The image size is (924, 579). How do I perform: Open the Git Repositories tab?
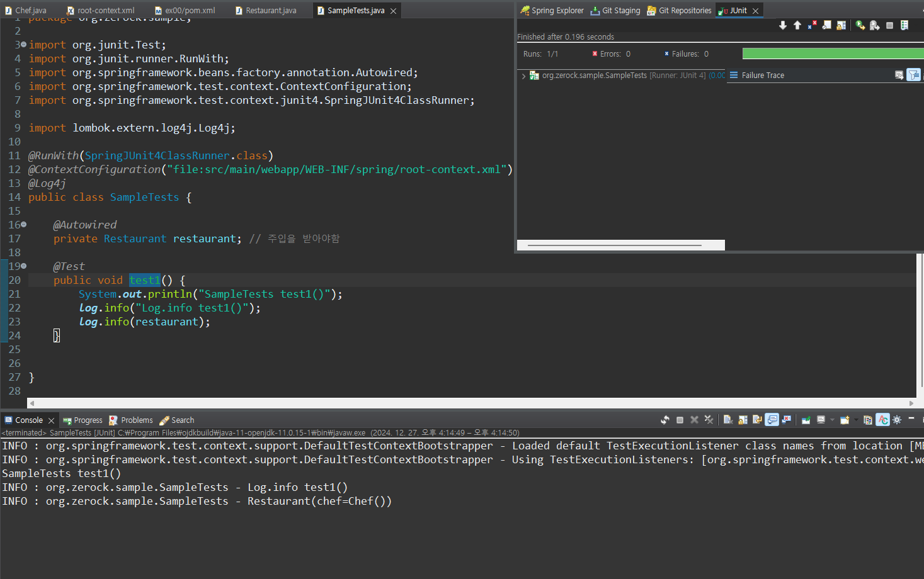click(680, 11)
